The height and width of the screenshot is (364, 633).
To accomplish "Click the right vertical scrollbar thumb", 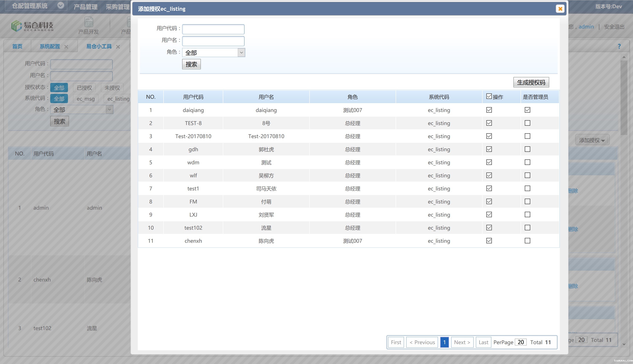I will [624, 97].
